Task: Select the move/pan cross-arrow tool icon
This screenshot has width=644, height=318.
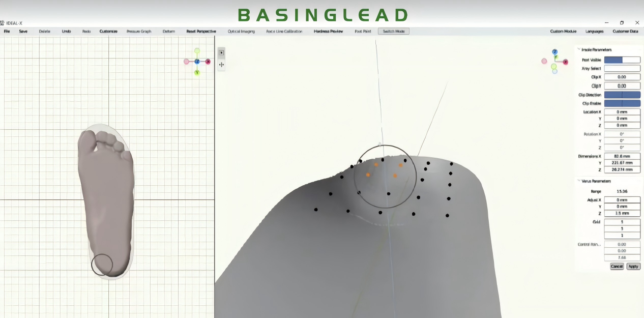Action: tap(221, 65)
